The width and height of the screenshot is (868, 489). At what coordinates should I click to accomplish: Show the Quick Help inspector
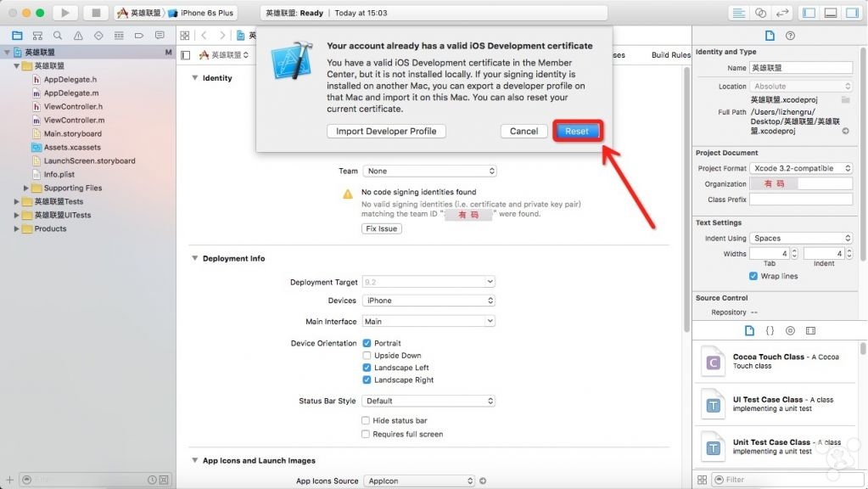(791, 36)
